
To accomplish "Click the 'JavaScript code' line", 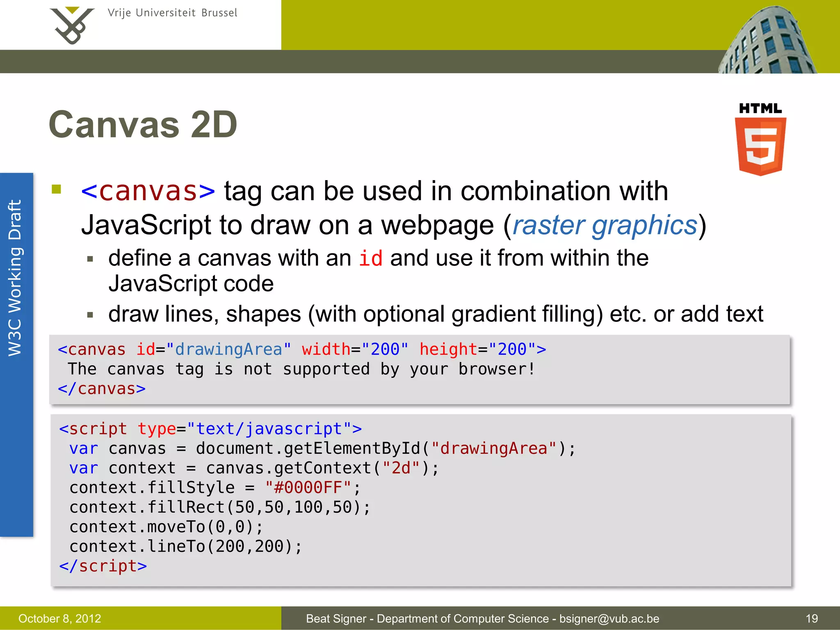I will coord(191,284).
